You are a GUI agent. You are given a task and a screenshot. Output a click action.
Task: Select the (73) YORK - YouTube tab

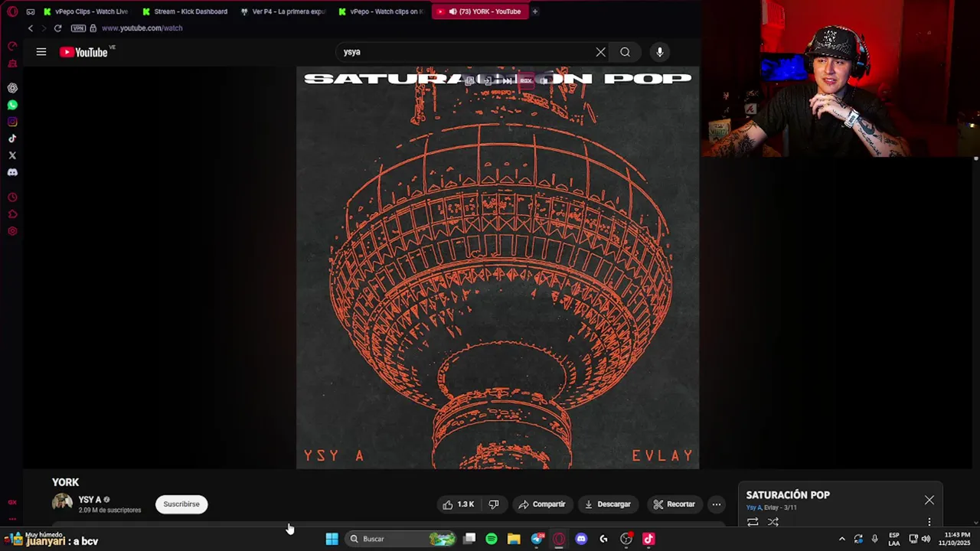[x=480, y=11]
